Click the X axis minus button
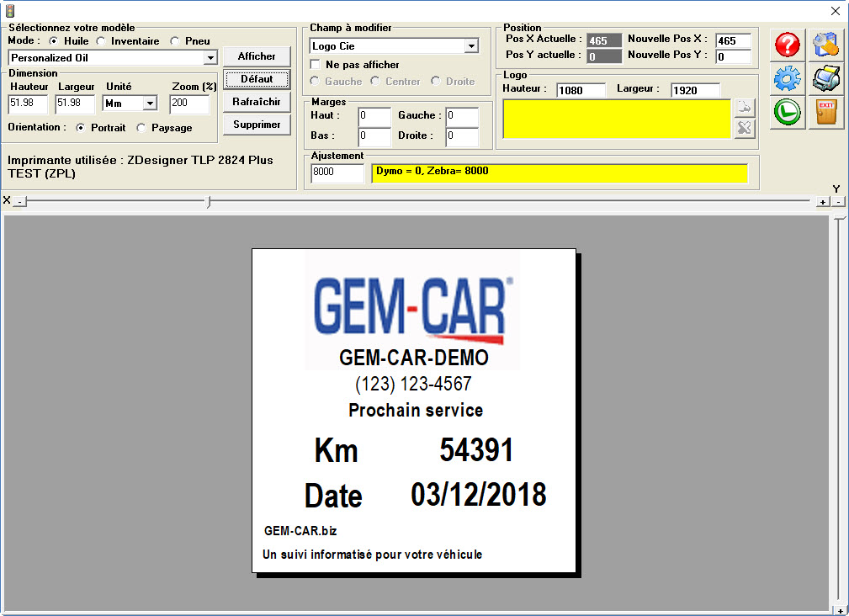Image resolution: width=849 pixels, height=616 pixels. (x=19, y=202)
